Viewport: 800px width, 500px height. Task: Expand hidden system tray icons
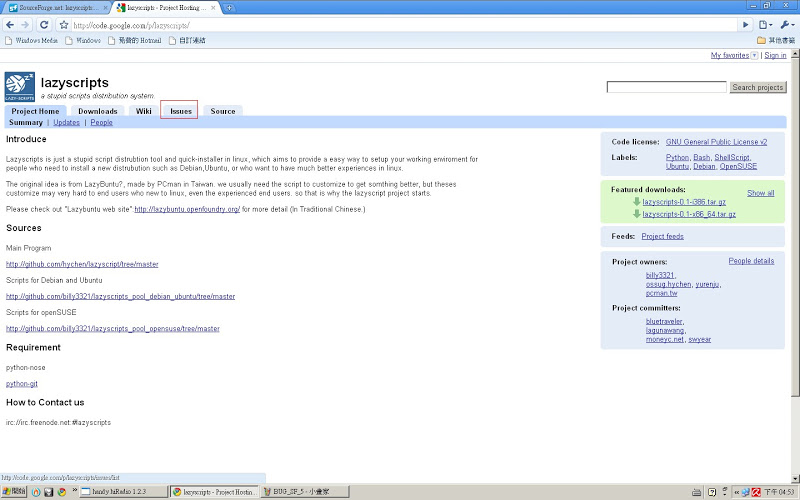(737, 492)
